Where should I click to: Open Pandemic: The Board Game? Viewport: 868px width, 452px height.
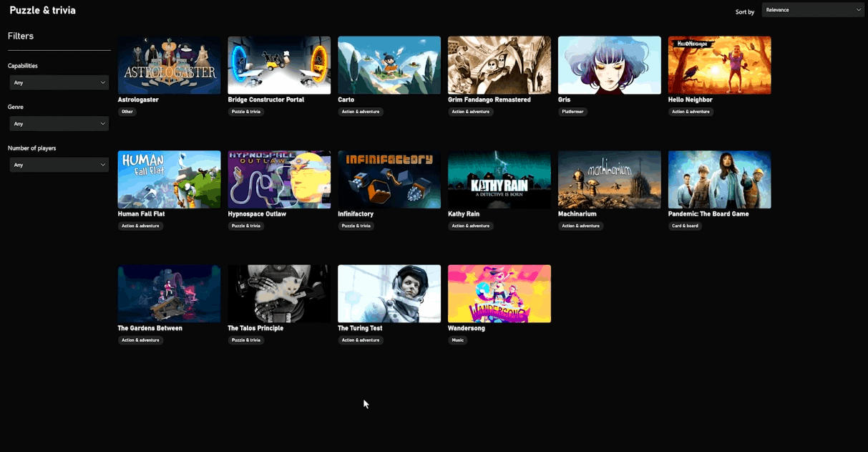719,179
